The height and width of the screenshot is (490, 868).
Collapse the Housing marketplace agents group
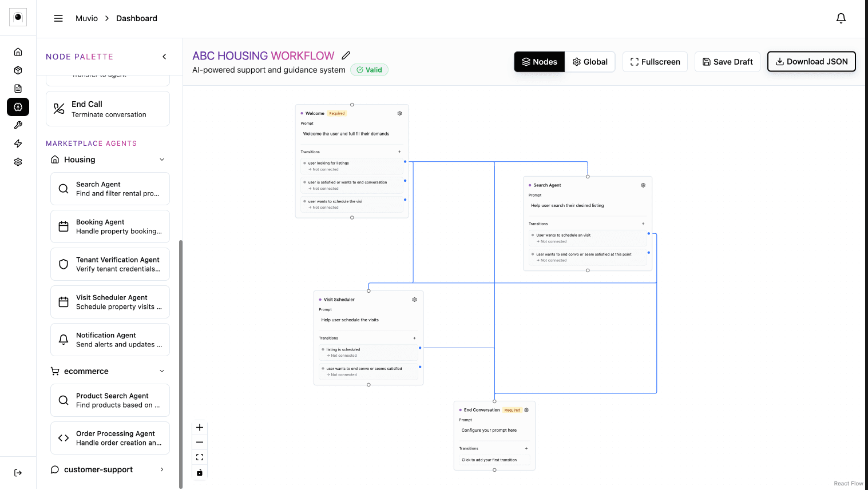click(162, 160)
